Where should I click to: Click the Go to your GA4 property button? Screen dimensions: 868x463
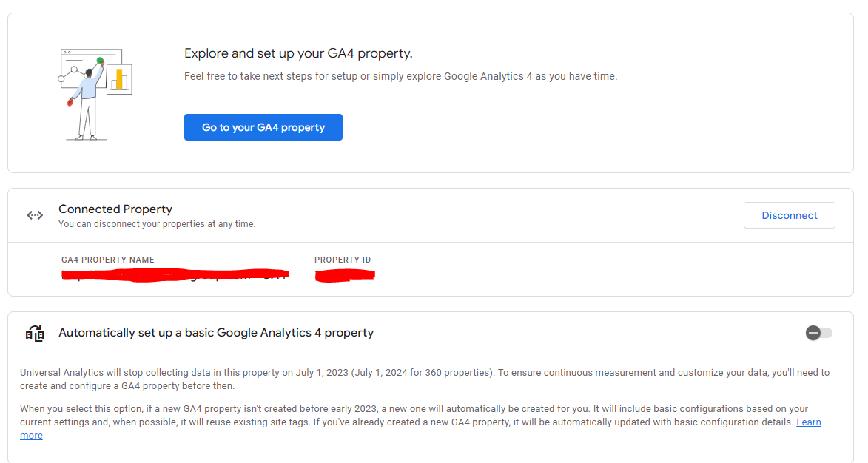[x=263, y=127]
